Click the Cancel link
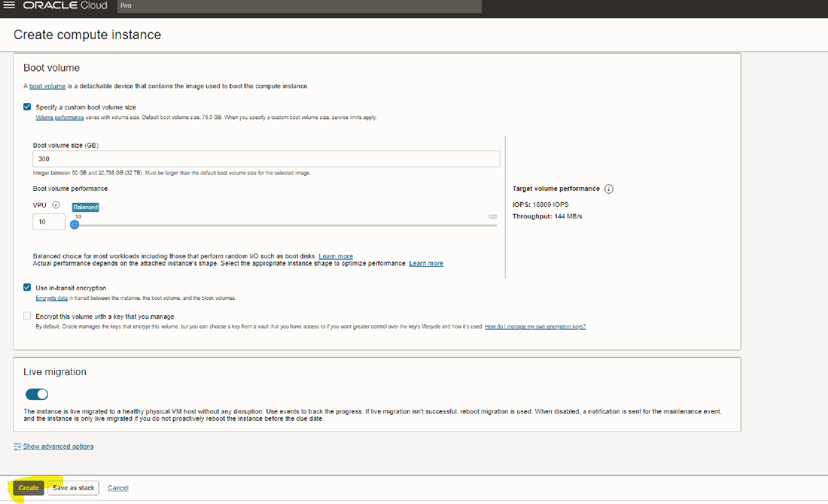The image size is (828, 504). [x=118, y=487]
